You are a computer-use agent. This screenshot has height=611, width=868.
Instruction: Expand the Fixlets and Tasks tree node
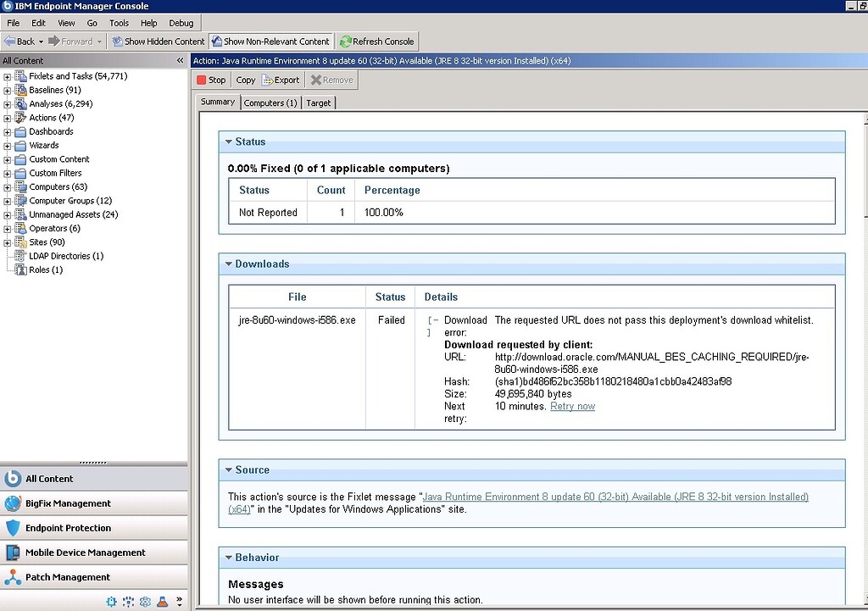(x=8, y=76)
